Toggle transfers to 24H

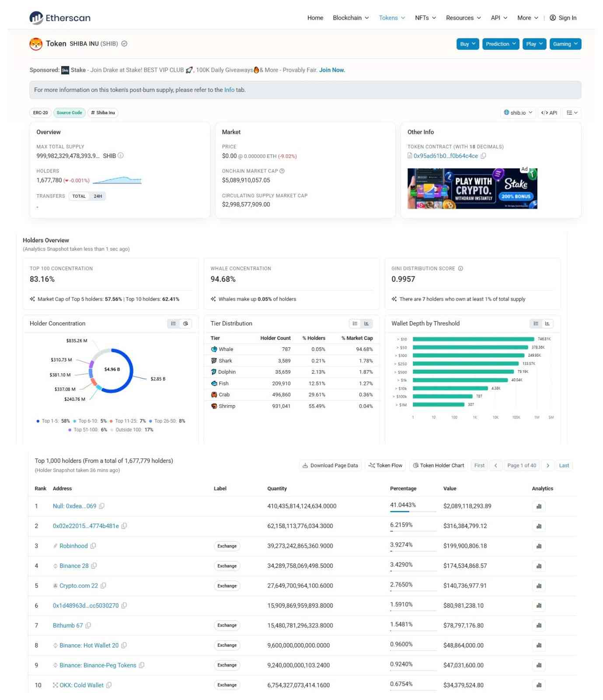tap(98, 196)
